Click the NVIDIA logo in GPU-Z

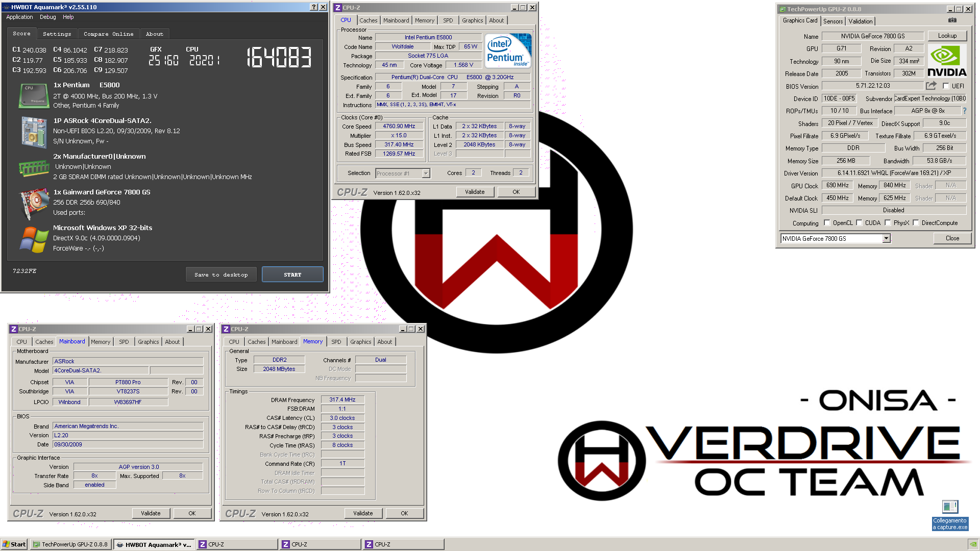coord(947,61)
